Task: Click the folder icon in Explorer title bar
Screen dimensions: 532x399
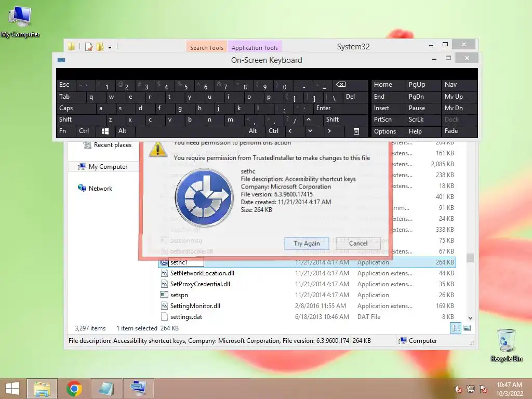Action: click(x=71, y=46)
